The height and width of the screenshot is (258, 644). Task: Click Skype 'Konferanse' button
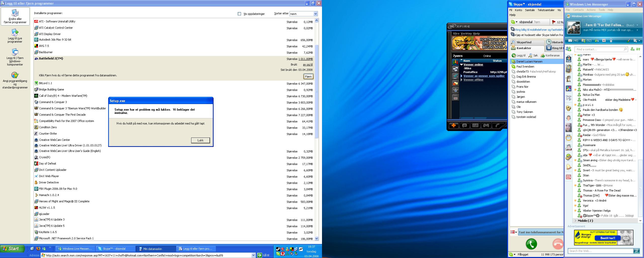pos(550,55)
